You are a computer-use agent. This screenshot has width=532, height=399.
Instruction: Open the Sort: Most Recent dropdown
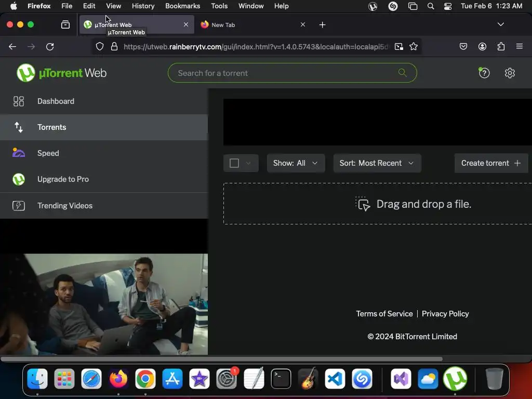click(377, 163)
